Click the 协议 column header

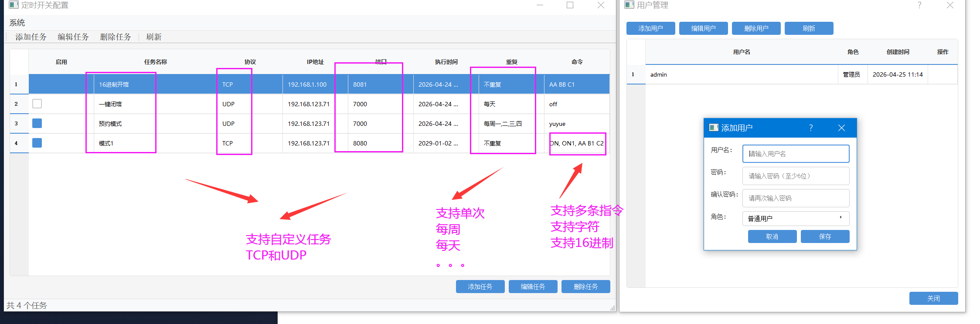pyautogui.click(x=250, y=62)
